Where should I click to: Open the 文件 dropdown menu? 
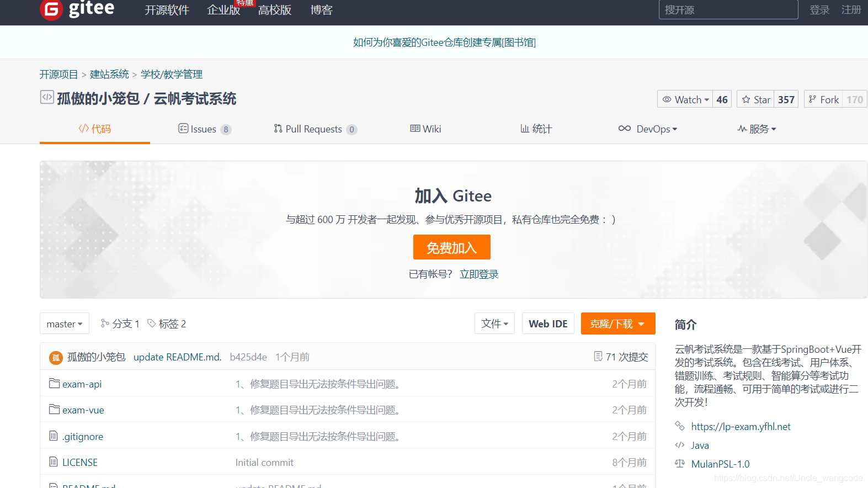pos(494,323)
